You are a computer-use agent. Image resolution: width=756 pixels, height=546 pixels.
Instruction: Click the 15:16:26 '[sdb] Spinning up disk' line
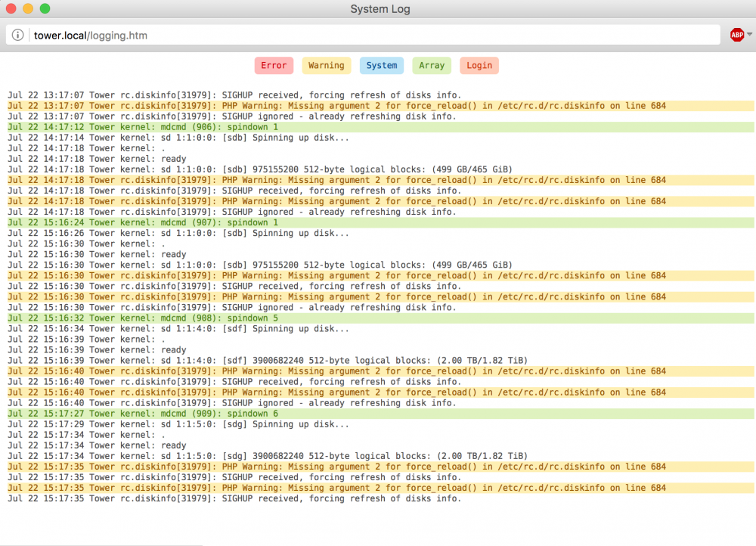pos(178,233)
